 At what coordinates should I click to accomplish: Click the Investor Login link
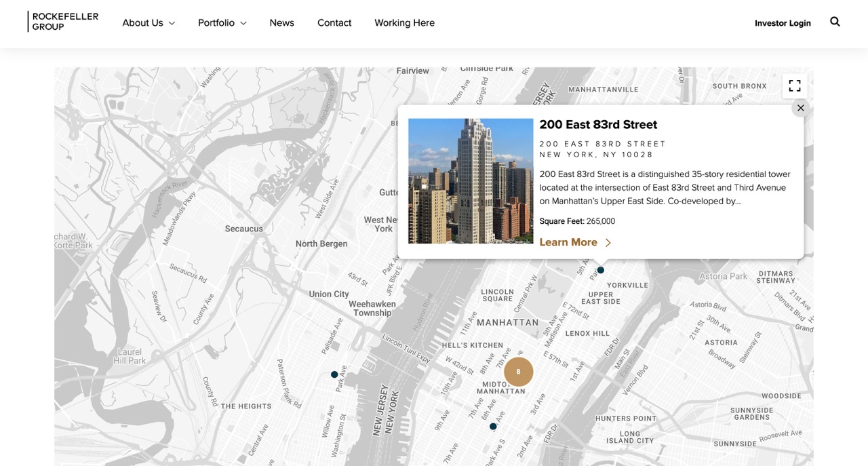point(783,23)
